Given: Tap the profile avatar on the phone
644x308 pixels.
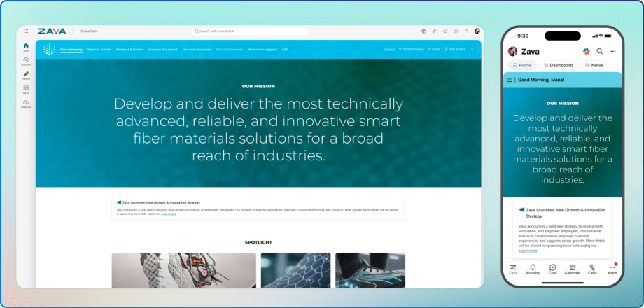Looking at the screenshot, I should click(512, 51).
